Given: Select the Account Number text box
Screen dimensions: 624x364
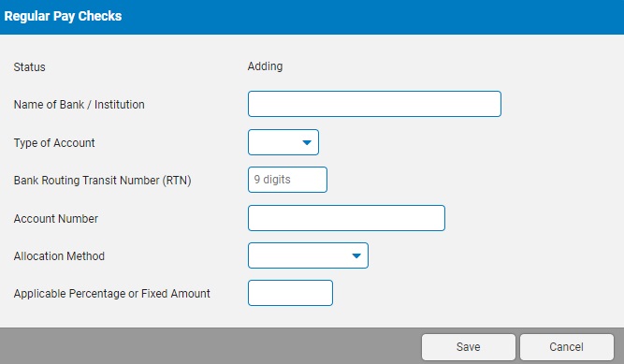Looking at the screenshot, I should (x=346, y=218).
